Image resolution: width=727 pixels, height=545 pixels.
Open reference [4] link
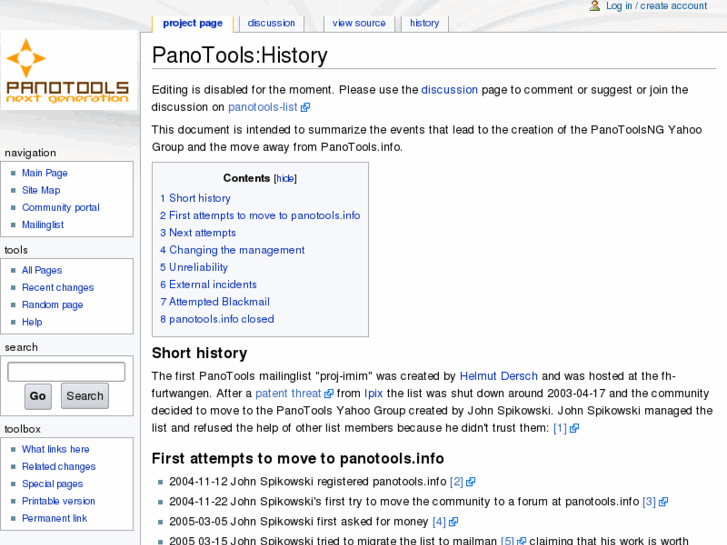point(439,522)
